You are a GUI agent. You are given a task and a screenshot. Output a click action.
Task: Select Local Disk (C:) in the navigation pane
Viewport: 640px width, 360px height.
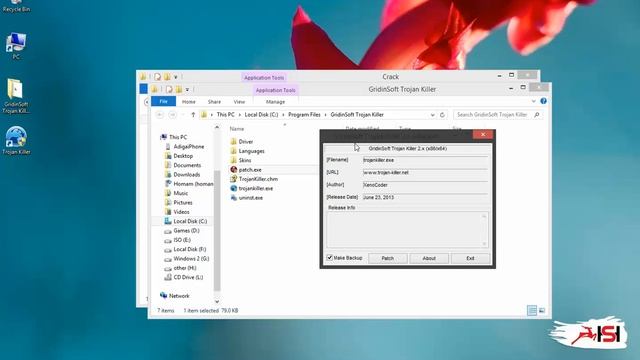[x=185, y=221]
